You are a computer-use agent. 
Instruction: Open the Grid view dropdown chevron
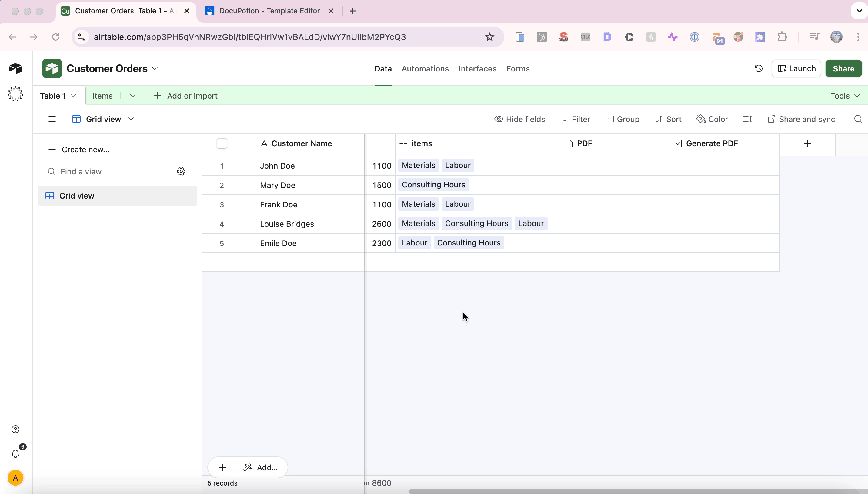pos(131,119)
